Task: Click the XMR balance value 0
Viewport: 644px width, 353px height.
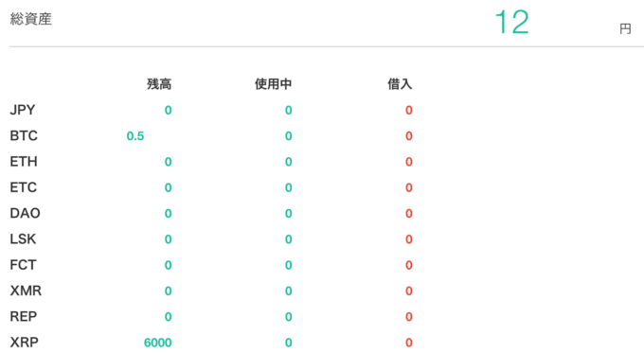Action: pos(168,291)
